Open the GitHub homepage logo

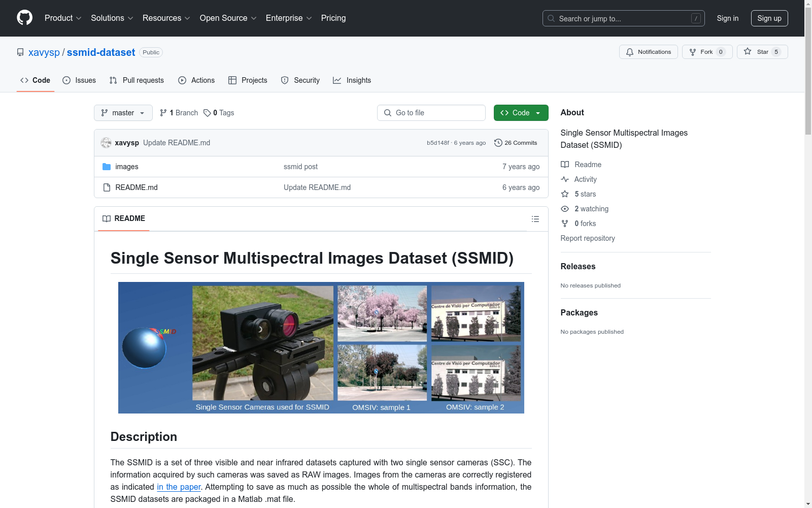[24, 18]
